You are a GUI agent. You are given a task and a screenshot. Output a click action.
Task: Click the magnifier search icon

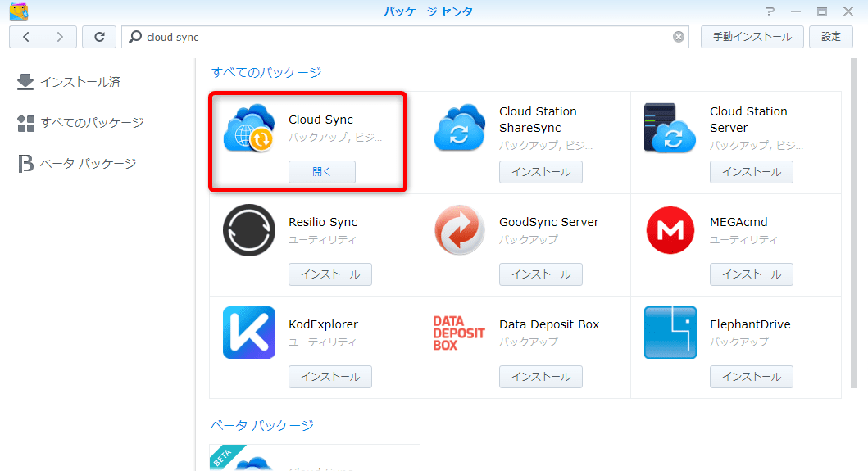[x=135, y=37]
